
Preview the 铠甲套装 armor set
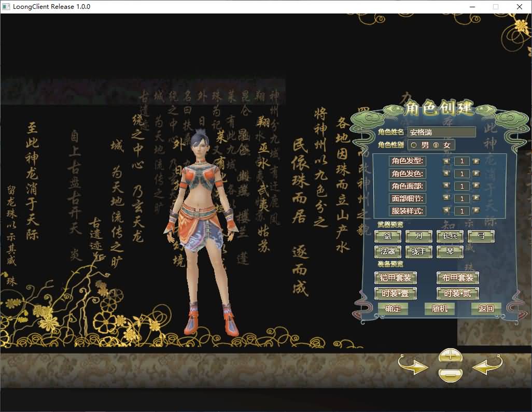coord(396,278)
